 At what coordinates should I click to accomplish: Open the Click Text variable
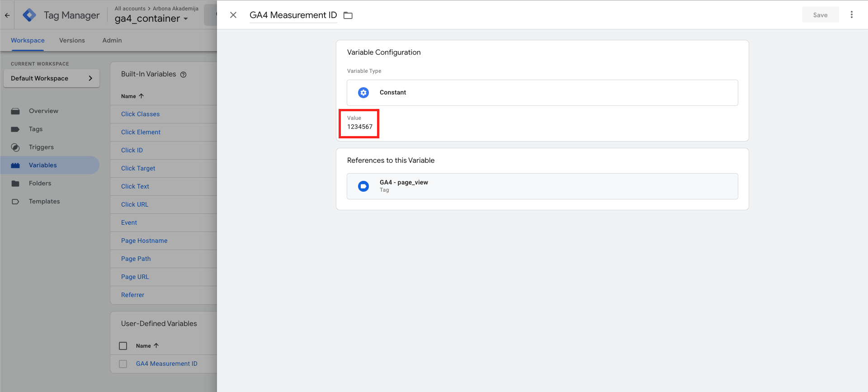pyautogui.click(x=135, y=186)
